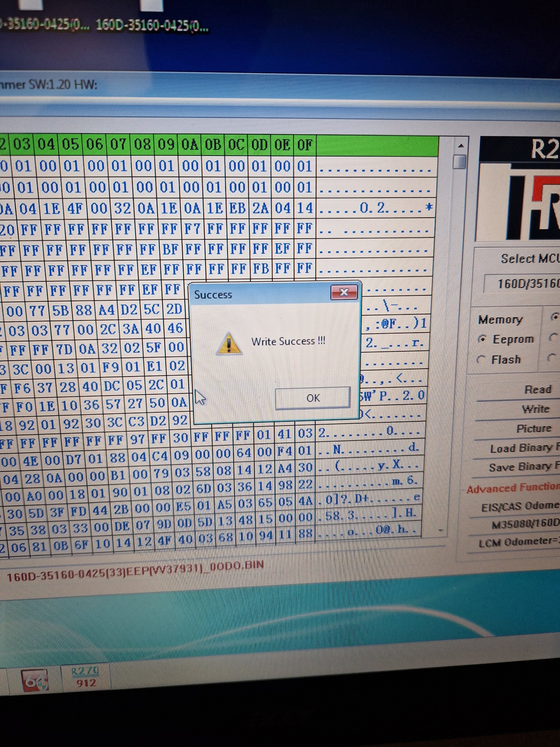Click hex cell BF in fifth row

[171, 249]
